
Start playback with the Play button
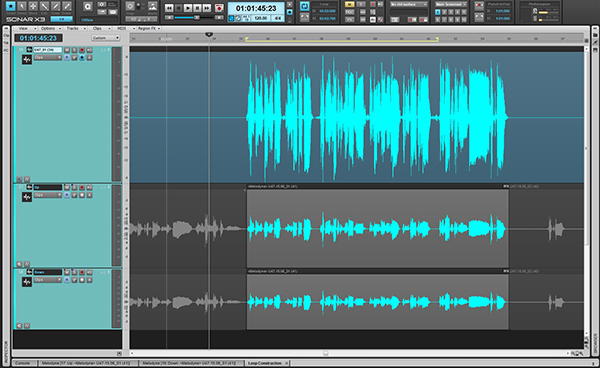click(x=188, y=8)
